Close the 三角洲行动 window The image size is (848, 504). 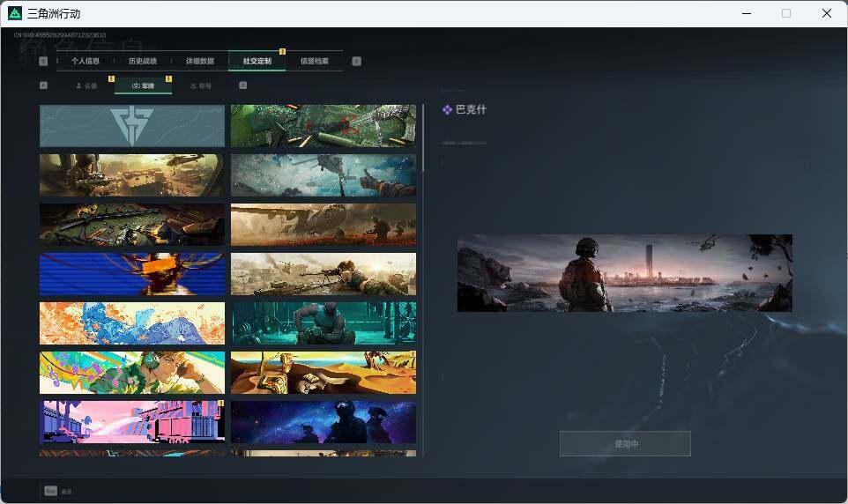(x=826, y=13)
